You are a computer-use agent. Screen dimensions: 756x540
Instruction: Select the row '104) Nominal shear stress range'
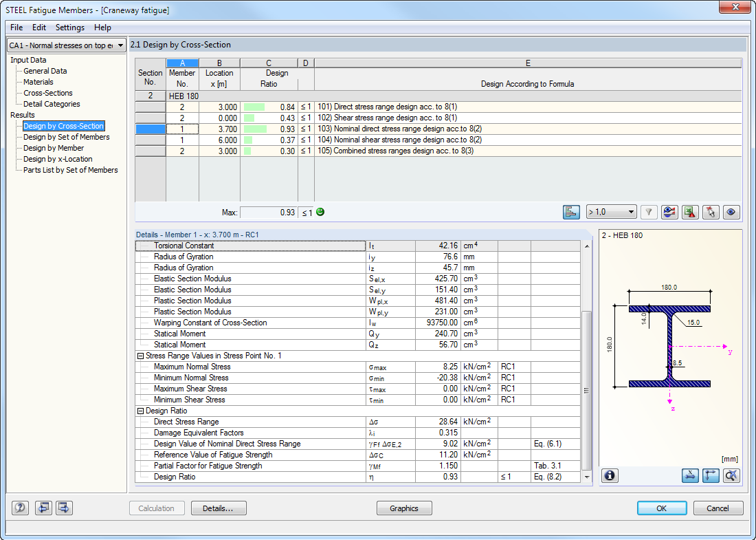pyautogui.click(x=438, y=140)
